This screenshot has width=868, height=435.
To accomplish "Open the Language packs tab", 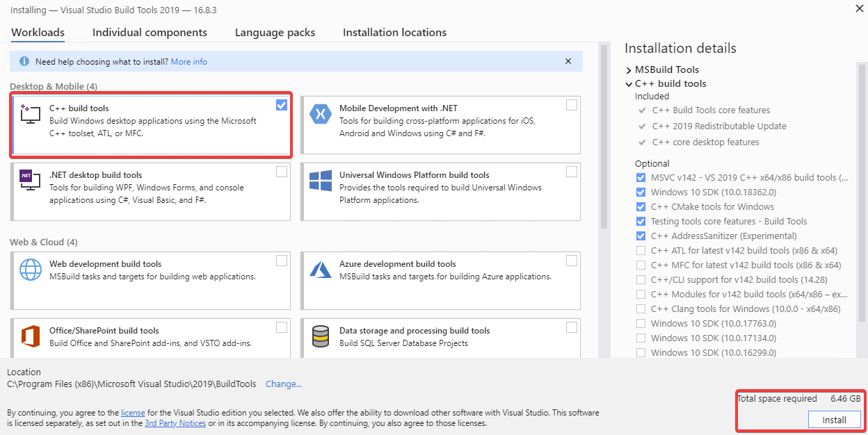I will click(275, 33).
